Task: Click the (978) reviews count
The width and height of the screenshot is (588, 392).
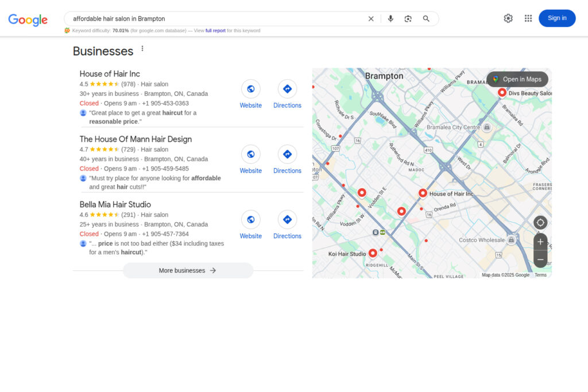Action: pyautogui.click(x=128, y=84)
